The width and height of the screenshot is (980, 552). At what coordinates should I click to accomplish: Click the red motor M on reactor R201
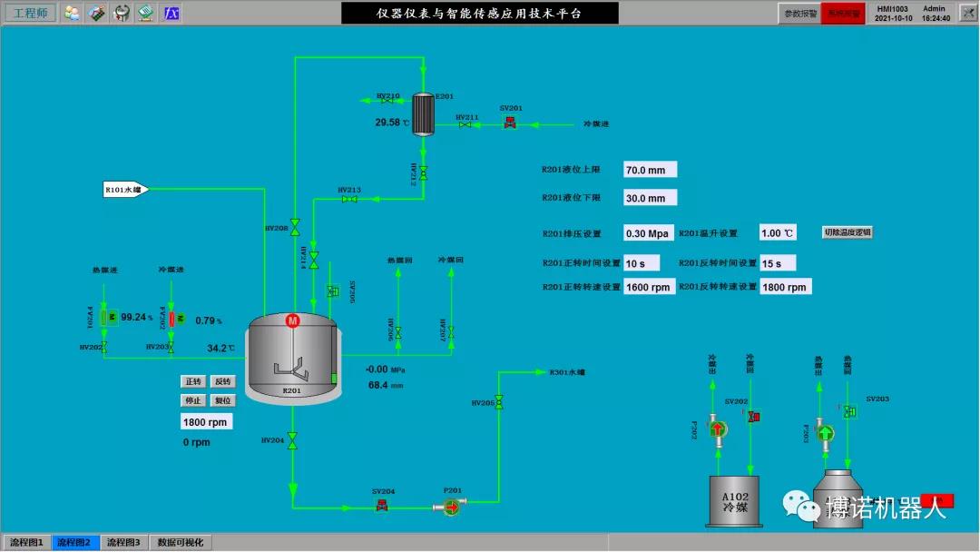[293, 320]
